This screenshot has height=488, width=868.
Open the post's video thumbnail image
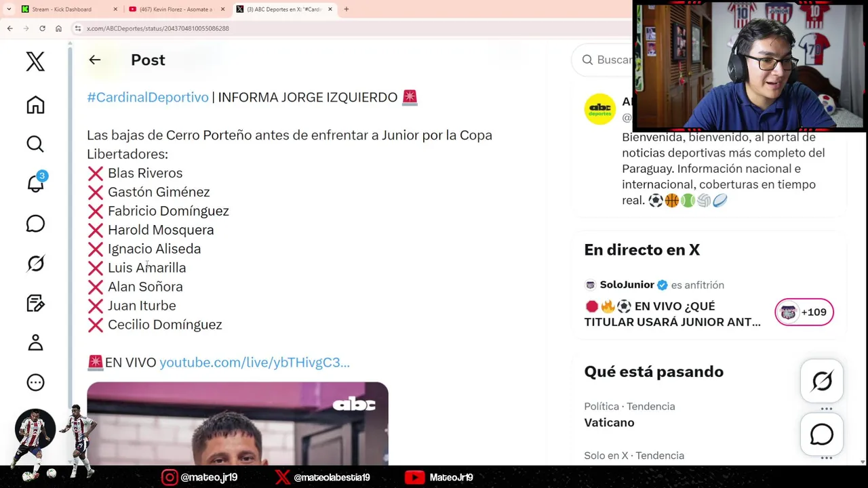(237, 424)
